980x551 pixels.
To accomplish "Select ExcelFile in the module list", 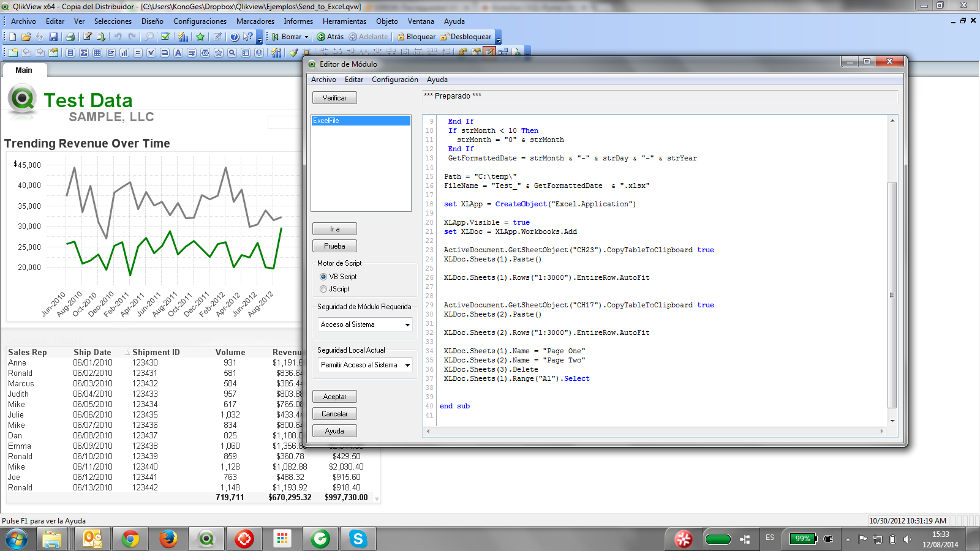I will click(360, 121).
